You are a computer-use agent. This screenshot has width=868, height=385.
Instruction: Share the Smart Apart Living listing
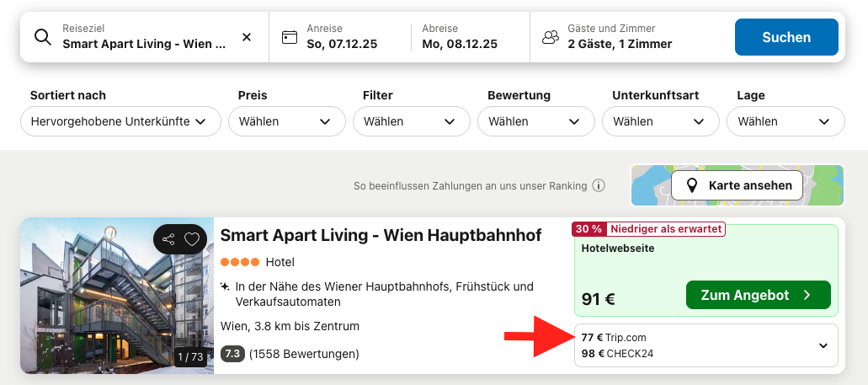pos(168,239)
